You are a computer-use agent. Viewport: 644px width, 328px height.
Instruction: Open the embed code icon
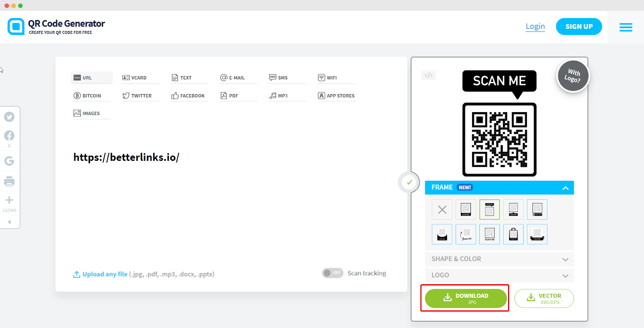tap(429, 75)
